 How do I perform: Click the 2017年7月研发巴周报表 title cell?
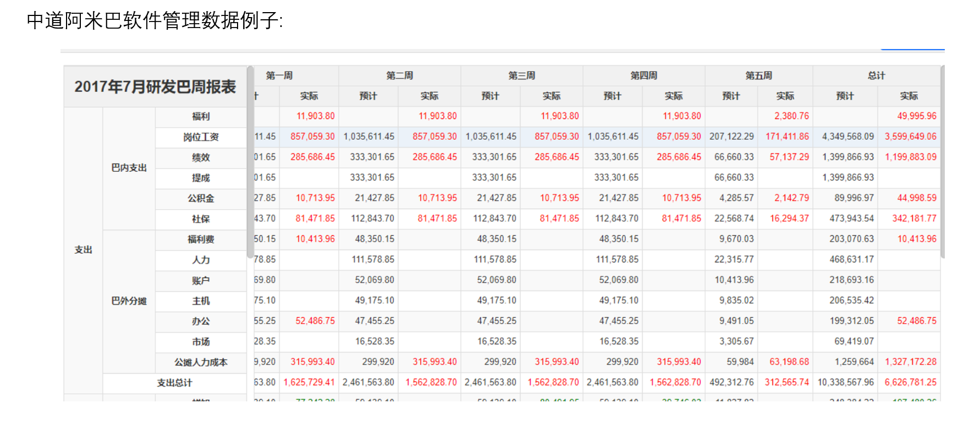point(155,86)
